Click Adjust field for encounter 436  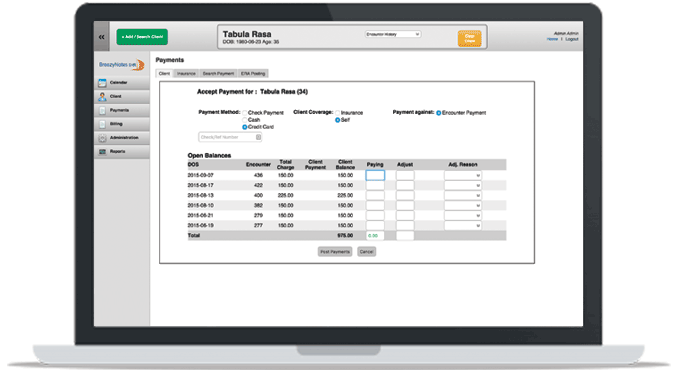[x=405, y=175]
